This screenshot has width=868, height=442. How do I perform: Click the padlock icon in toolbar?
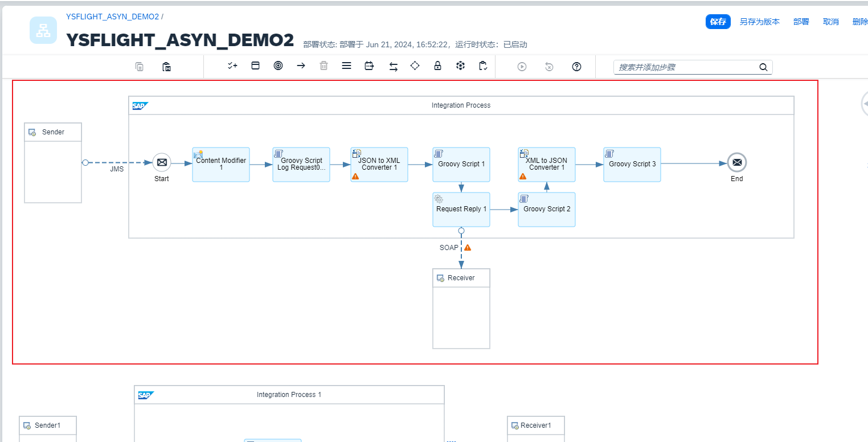pos(437,66)
